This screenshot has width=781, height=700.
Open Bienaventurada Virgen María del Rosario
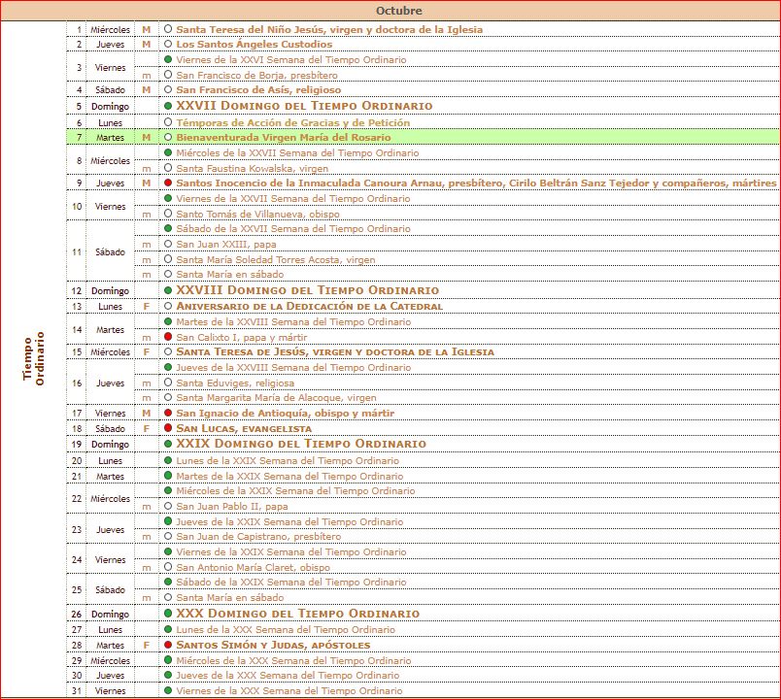(275, 138)
